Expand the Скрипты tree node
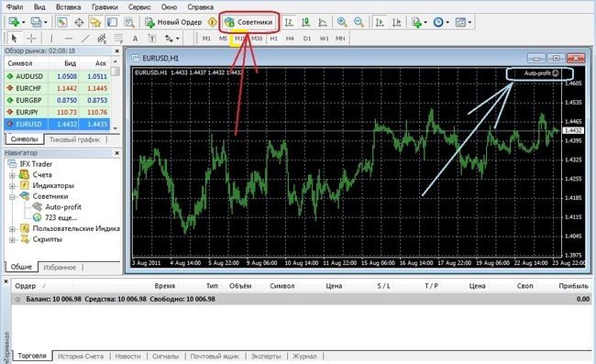The height and width of the screenshot is (364, 596). [12, 239]
